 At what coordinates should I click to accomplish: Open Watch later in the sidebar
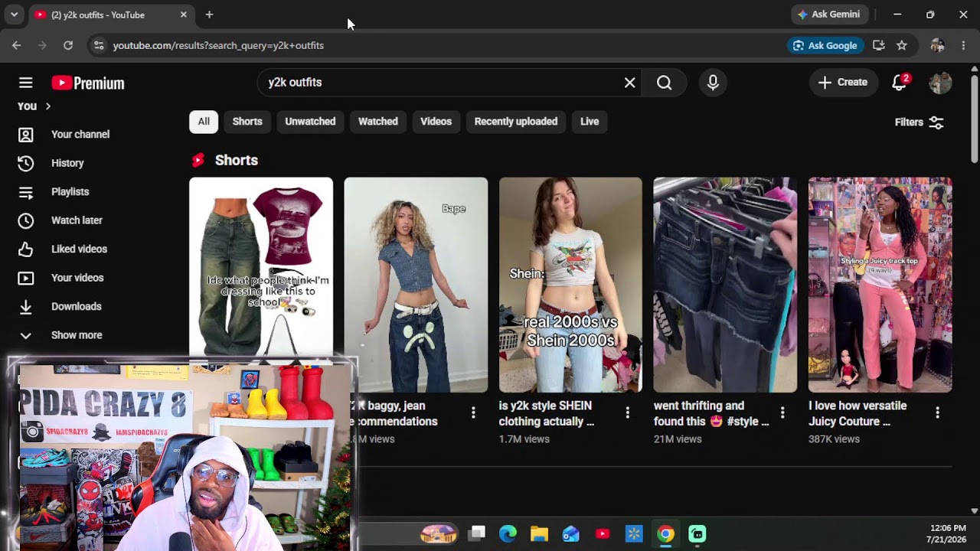77,220
